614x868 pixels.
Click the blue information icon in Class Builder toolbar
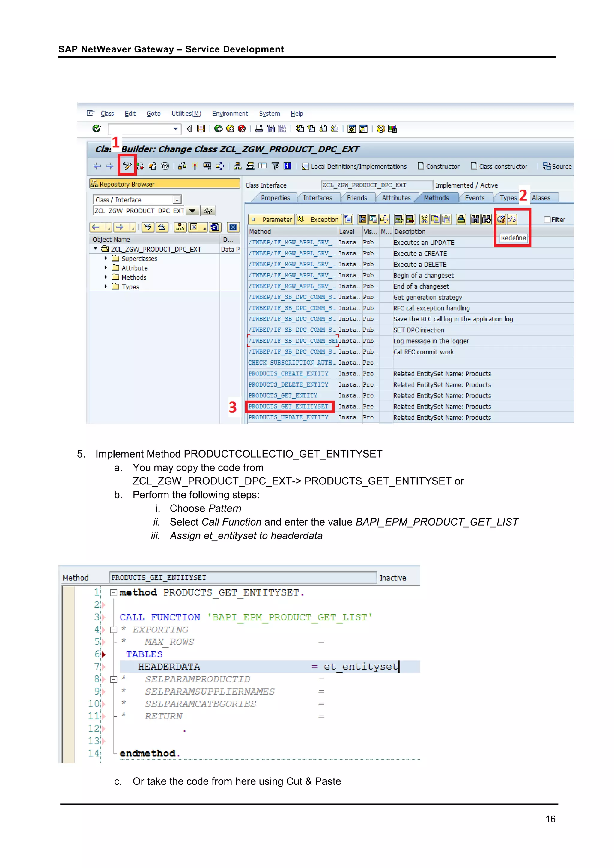tap(288, 166)
